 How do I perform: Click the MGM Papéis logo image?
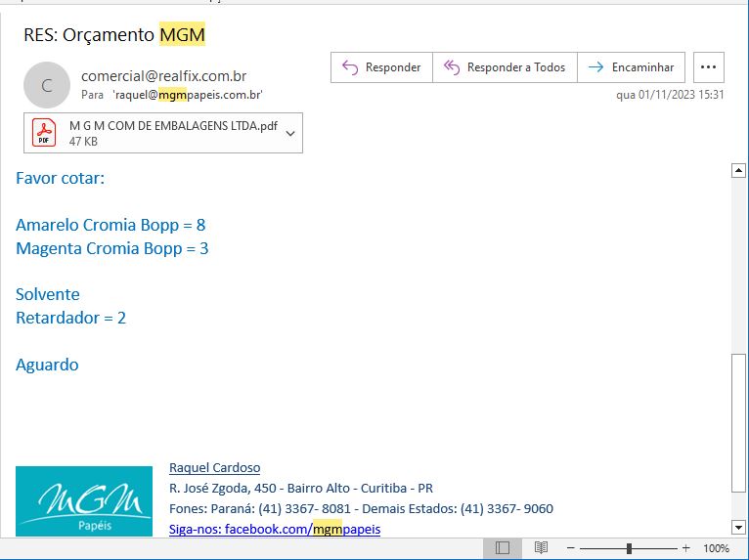[84, 501]
